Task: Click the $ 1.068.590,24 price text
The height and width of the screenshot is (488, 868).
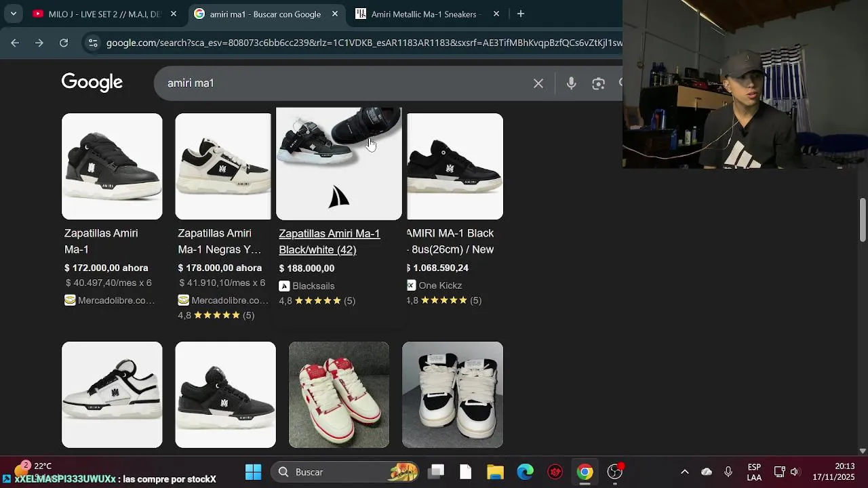Action: (438, 268)
